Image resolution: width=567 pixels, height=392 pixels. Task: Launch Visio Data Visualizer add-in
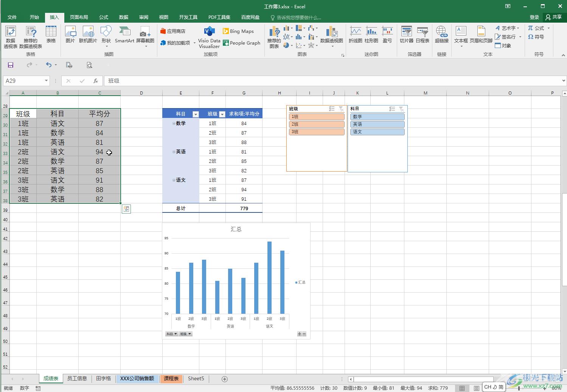pos(209,37)
